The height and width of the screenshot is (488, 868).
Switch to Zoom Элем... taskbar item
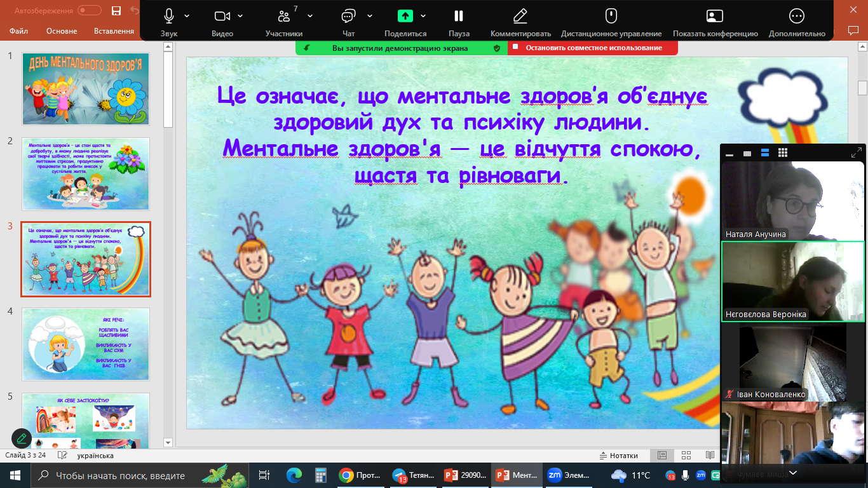point(569,475)
